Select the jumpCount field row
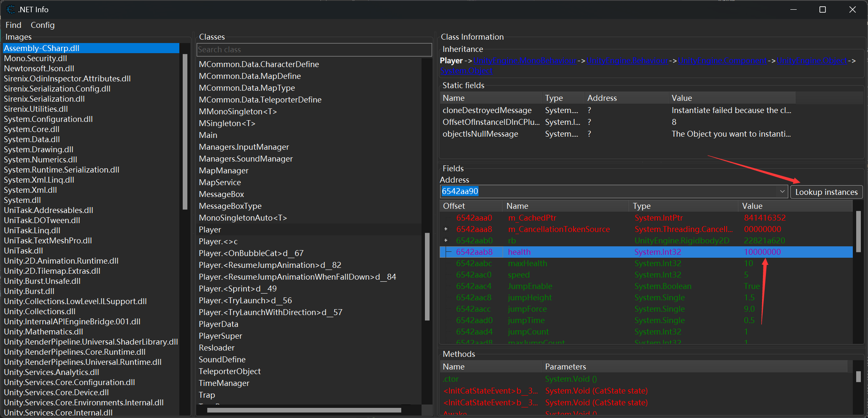The image size is (868, 418). point(646,332)
